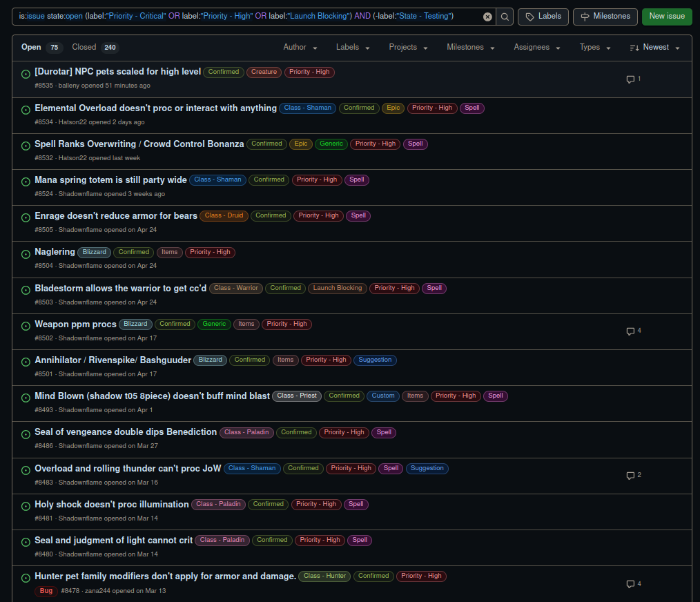Clear the search query with X icon
Viewport: 700px width, 602px height.
tap(487, 17)
